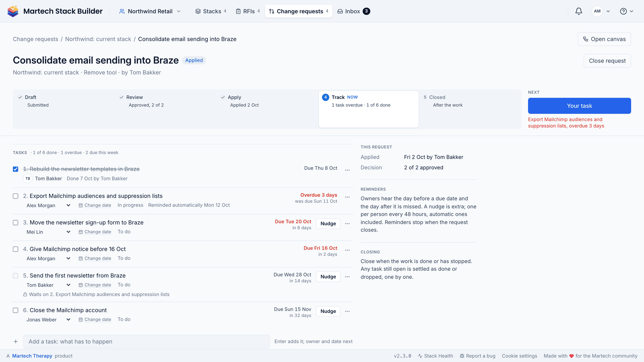Check Close the Mailchimp account task
The image size is (644, 362).
point(15,310)
